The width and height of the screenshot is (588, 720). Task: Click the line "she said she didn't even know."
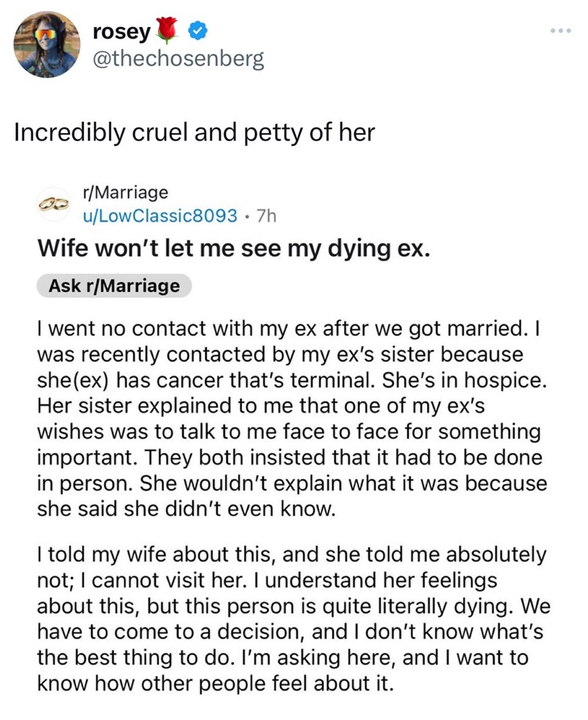(x=186, y=509)
